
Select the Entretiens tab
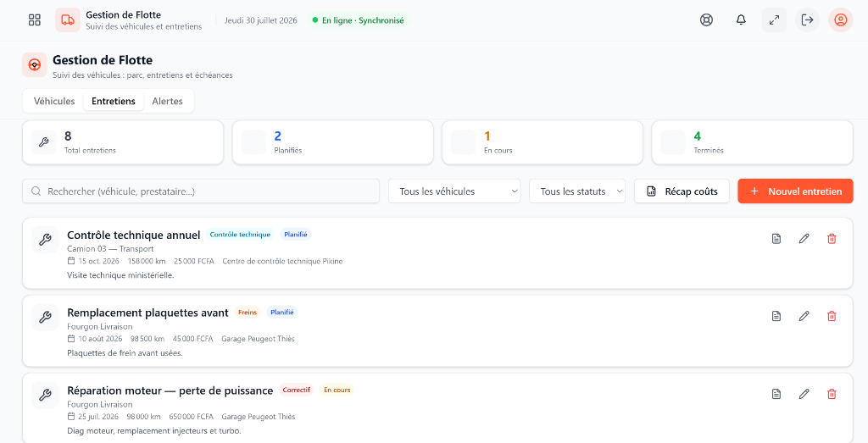tap(114, 101)
